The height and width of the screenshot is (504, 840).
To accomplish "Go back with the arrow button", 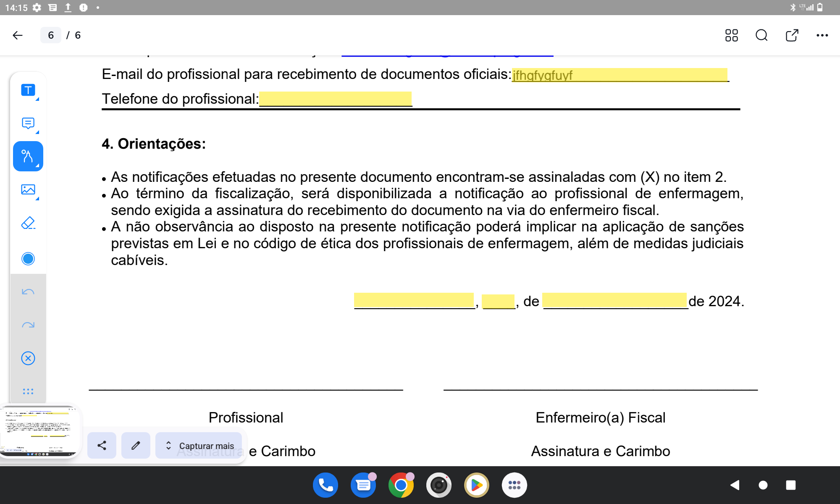I will 18,35.
